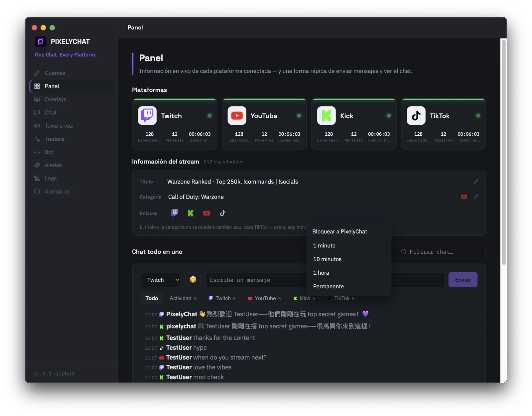Open Alertas from the sidebar

tap(71, 165)
